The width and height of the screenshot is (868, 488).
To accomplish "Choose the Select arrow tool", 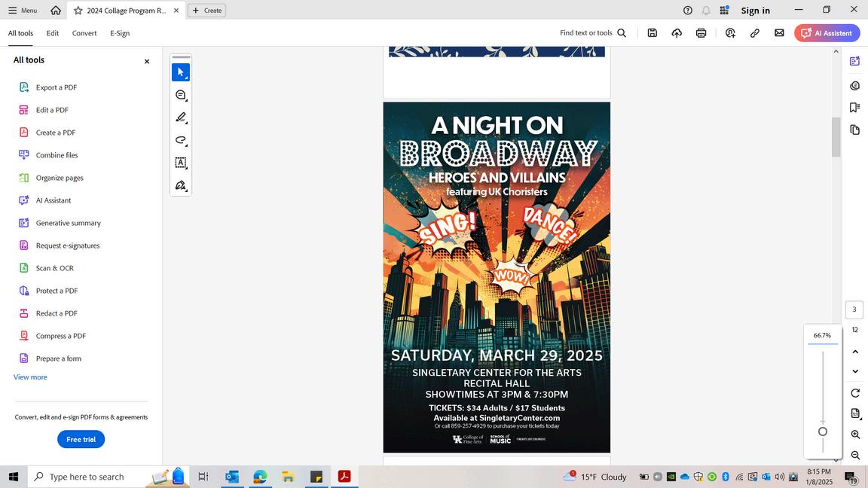I will [x=181, y=72].
